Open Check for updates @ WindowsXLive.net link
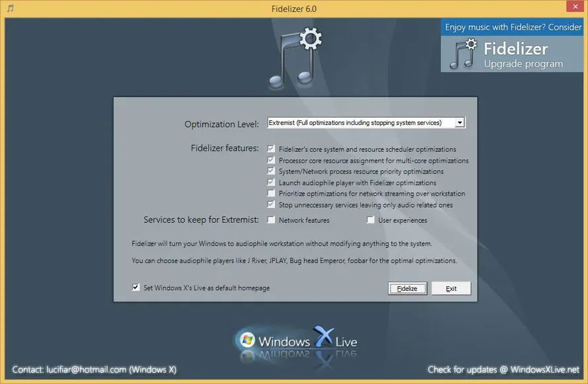Image resolution: width=588 pixels, height=384 pixels. 503,369
